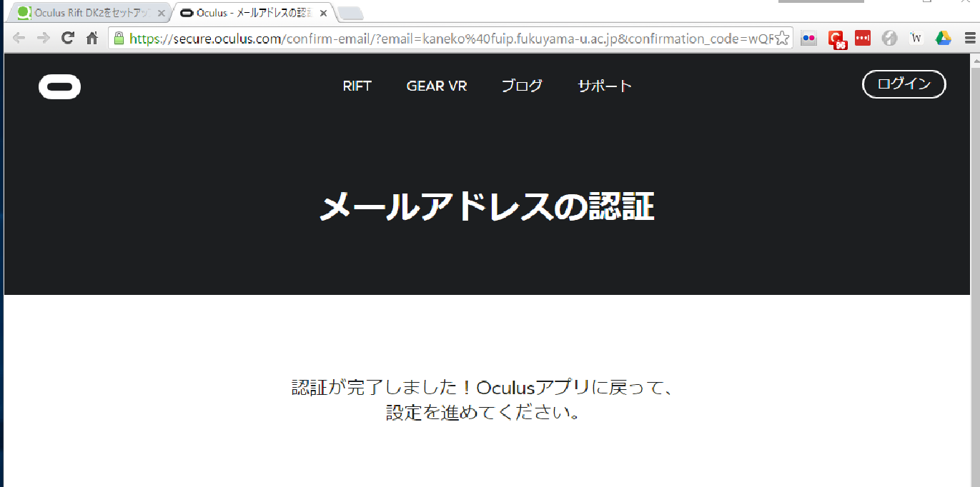Bookmark this page with the star icon
This screenshot has width=980, height=487.
(x=783, y=39)
